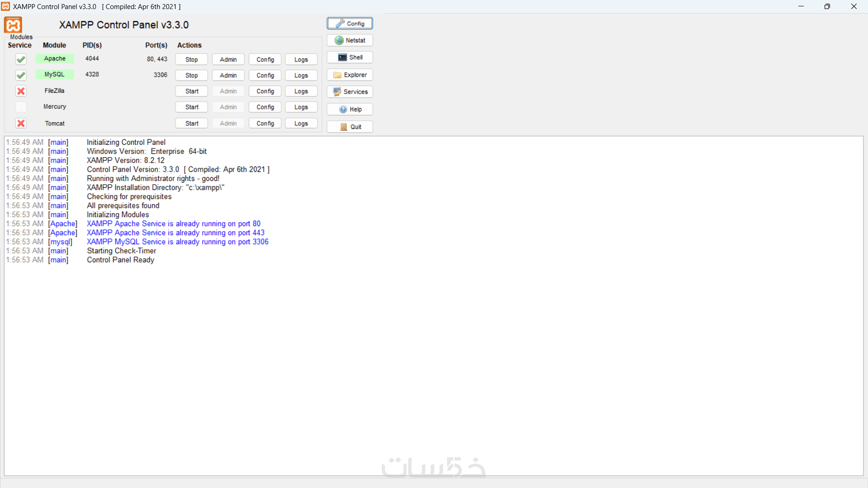The image size is (868, 488).
Task: Launch the XAMPP Shell
Action: (350, 57)
